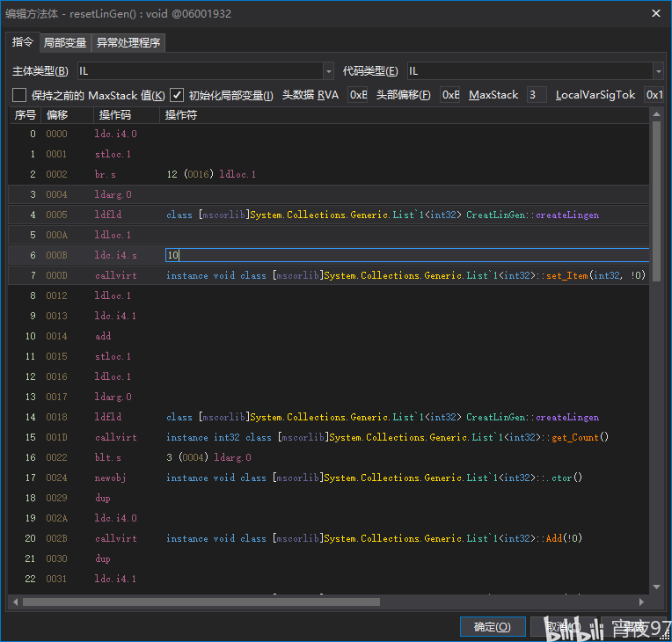Open the 主体类型 dropdown
The height and width of the screenshot is (642, 672).
point(205,71)
